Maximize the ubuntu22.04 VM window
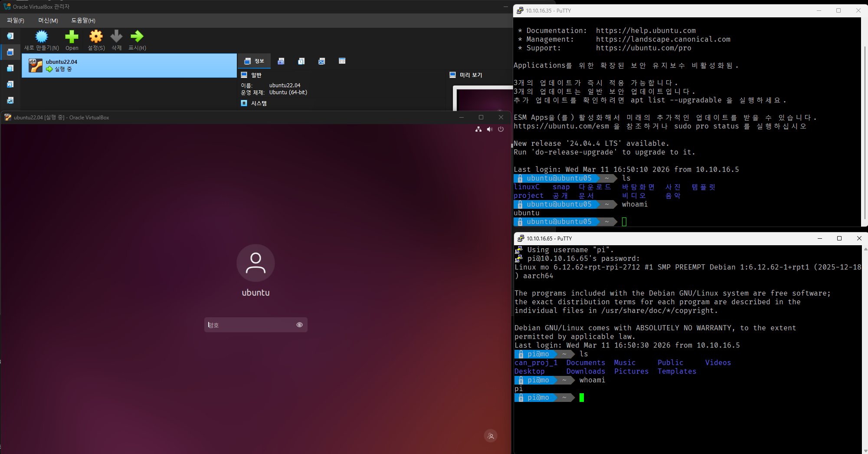This screenshot has height=454, width=868. coord(481,117)
